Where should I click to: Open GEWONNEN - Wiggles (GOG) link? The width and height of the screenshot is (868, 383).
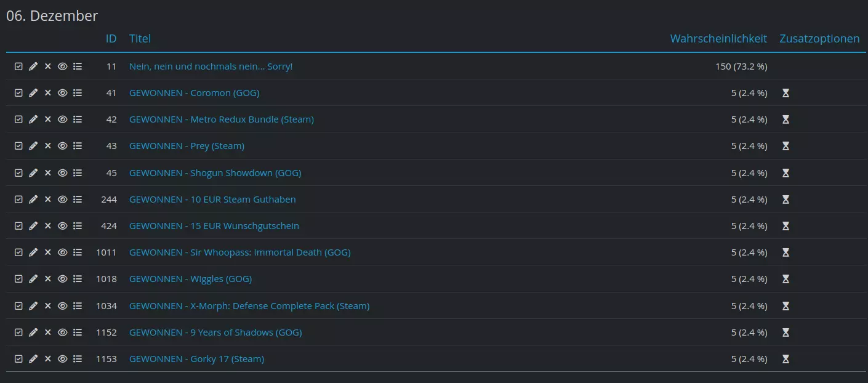[190, 279]
